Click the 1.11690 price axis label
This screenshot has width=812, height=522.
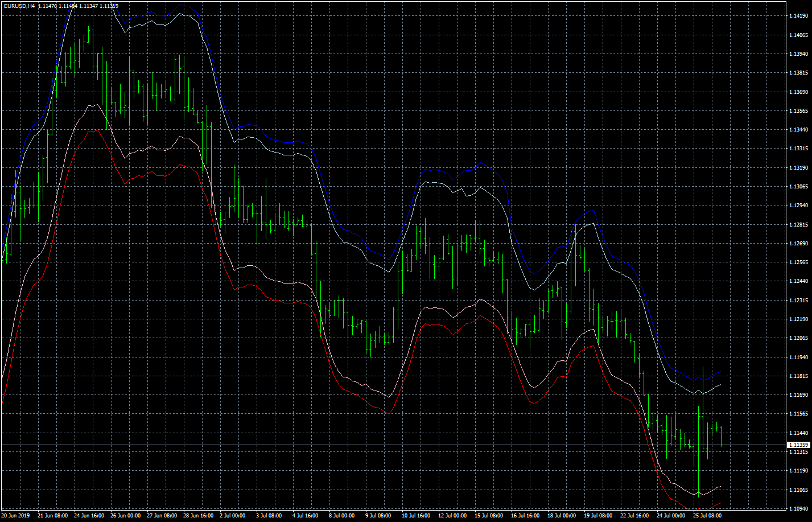(x=798, y=395)
